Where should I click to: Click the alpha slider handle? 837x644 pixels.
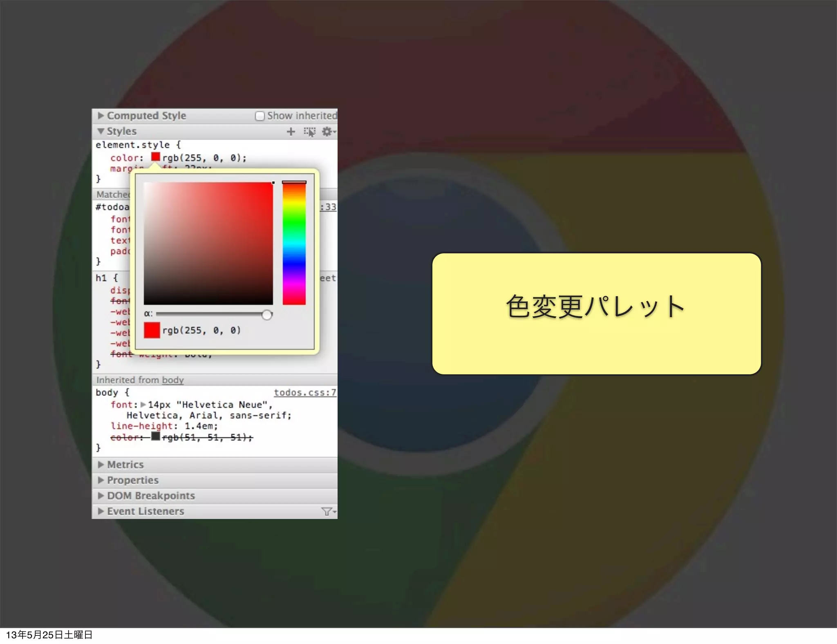(x=266, y=315)
